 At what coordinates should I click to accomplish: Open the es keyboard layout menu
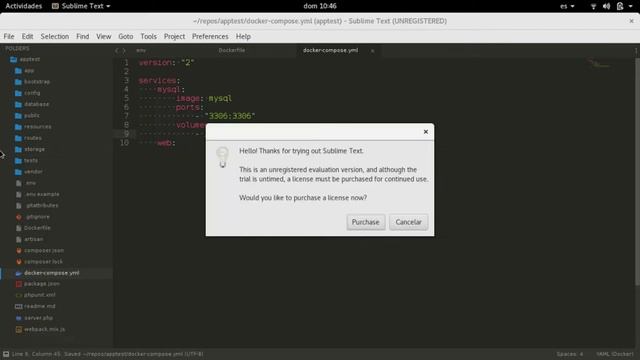[x=567, y=6]
